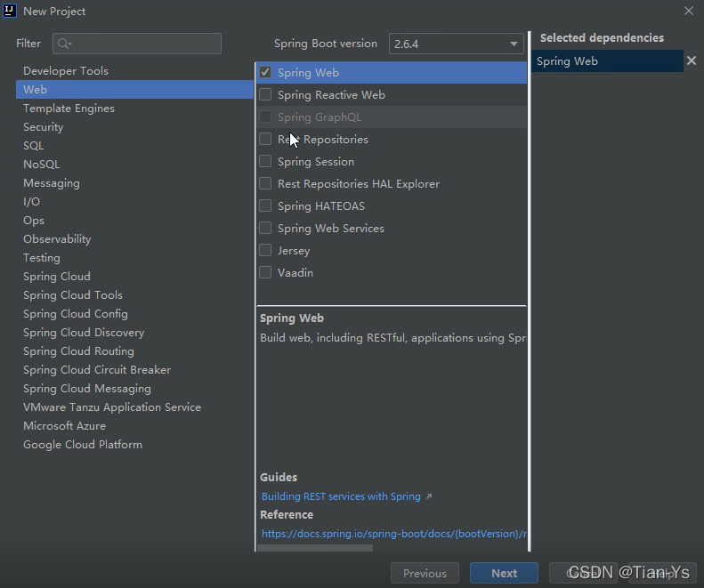
Task: Enable Spring Reactive Web checkbox
Action: pyautogui.click(x=265, y=94)
